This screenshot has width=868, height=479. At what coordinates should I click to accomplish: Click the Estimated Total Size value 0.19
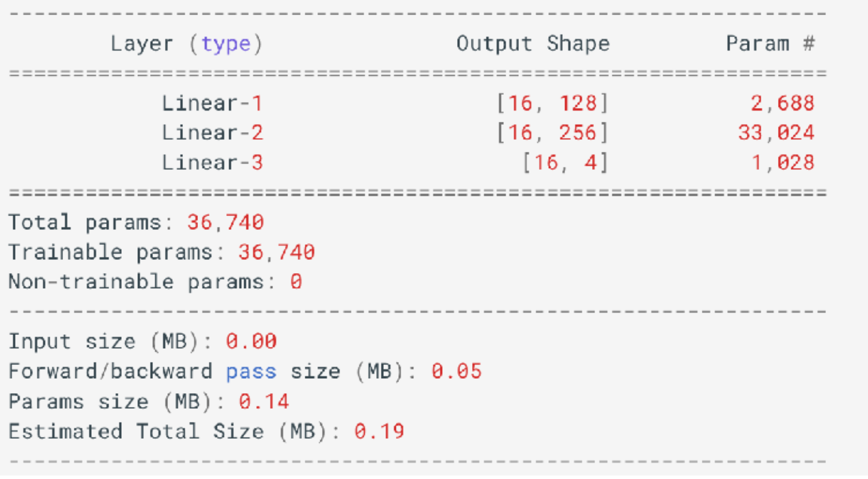(x=379, y=431)
